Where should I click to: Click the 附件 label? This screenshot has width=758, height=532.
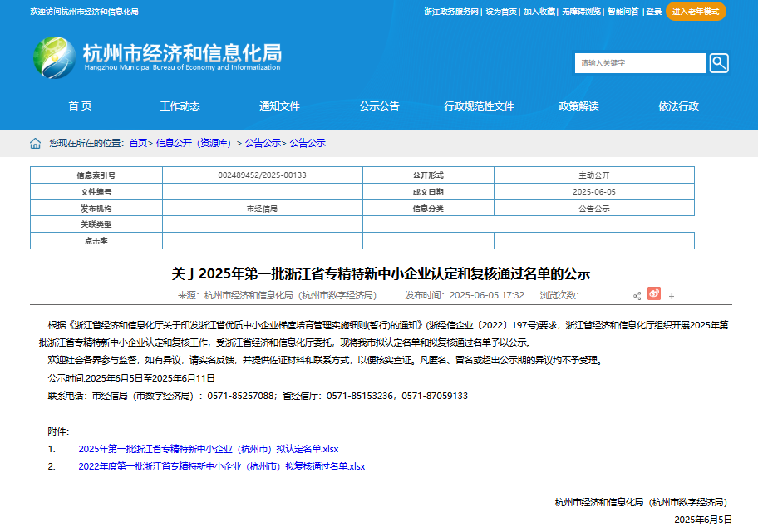pos(58,431)
